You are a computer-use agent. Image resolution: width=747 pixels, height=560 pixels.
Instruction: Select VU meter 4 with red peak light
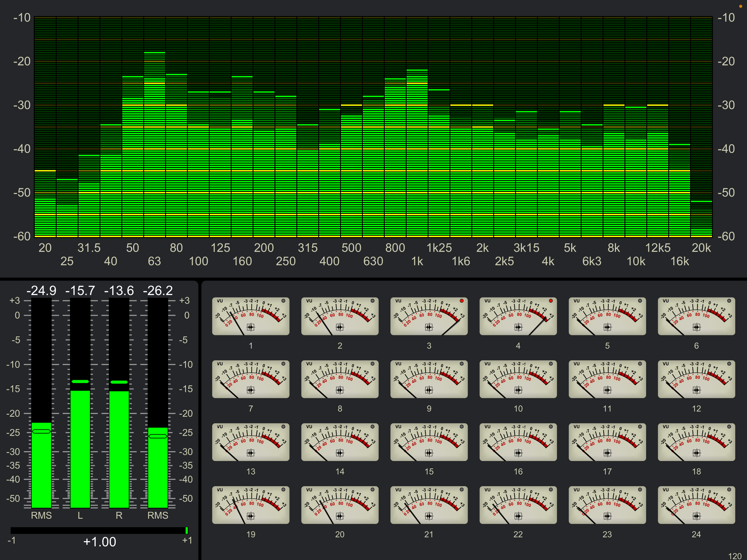point(518,316)
